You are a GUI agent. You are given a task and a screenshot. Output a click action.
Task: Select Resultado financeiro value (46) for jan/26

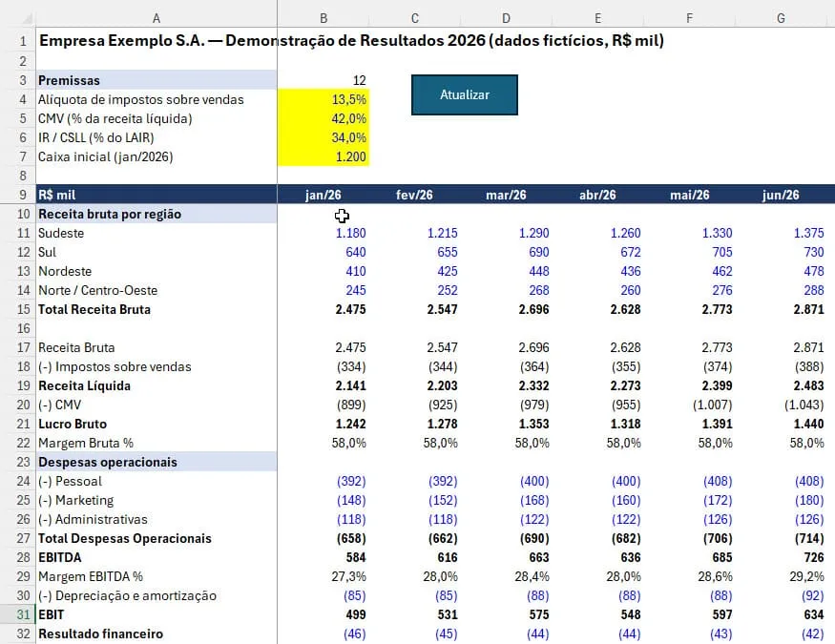click(x=324, y=634)
